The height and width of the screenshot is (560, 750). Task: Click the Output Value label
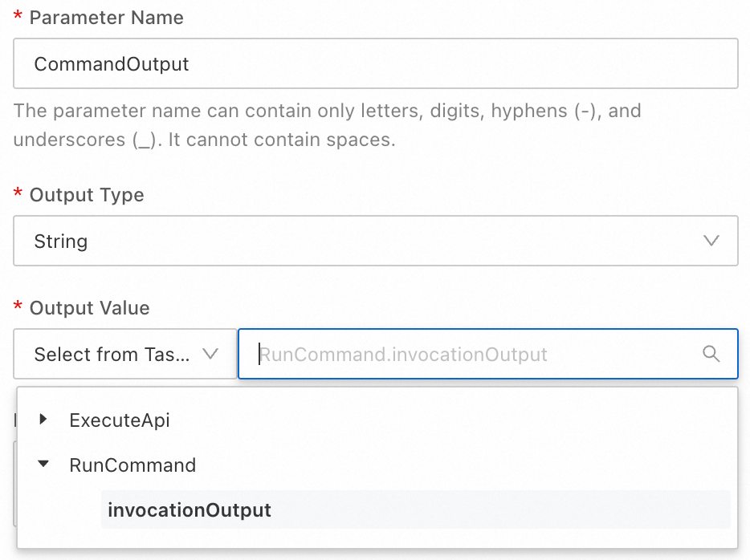[89, 308]
